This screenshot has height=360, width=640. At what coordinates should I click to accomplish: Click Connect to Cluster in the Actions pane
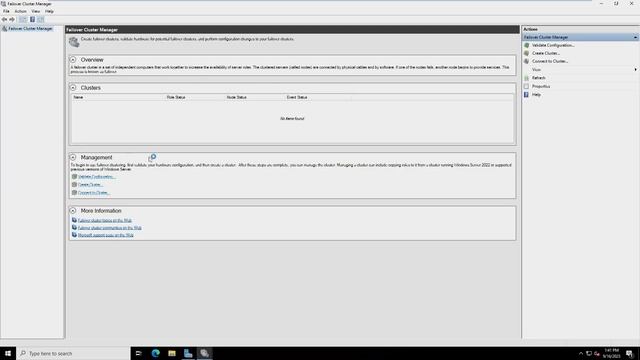tap(550, 61)
